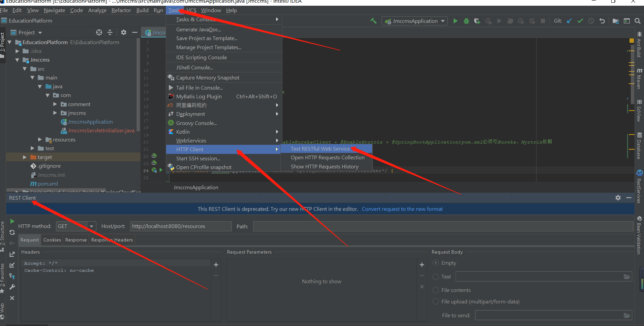Click the Git commit green checkmark
644x326 pixels.
click(x=580, y=21)
